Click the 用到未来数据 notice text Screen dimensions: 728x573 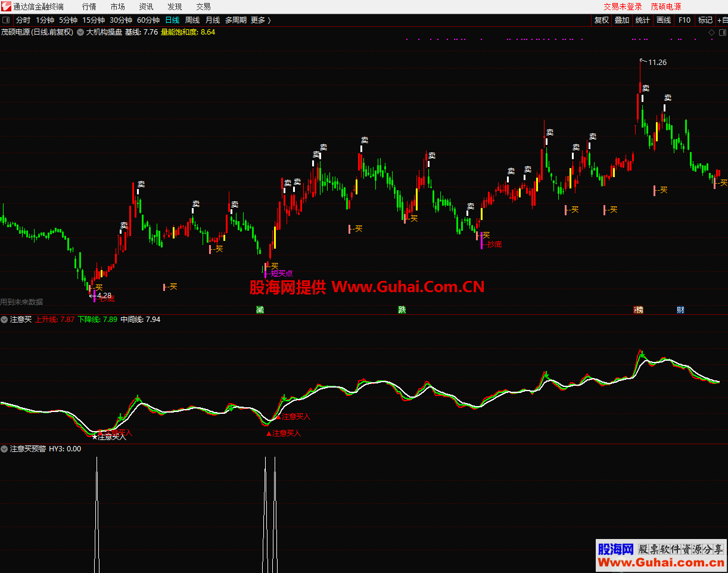coord(22,302)
